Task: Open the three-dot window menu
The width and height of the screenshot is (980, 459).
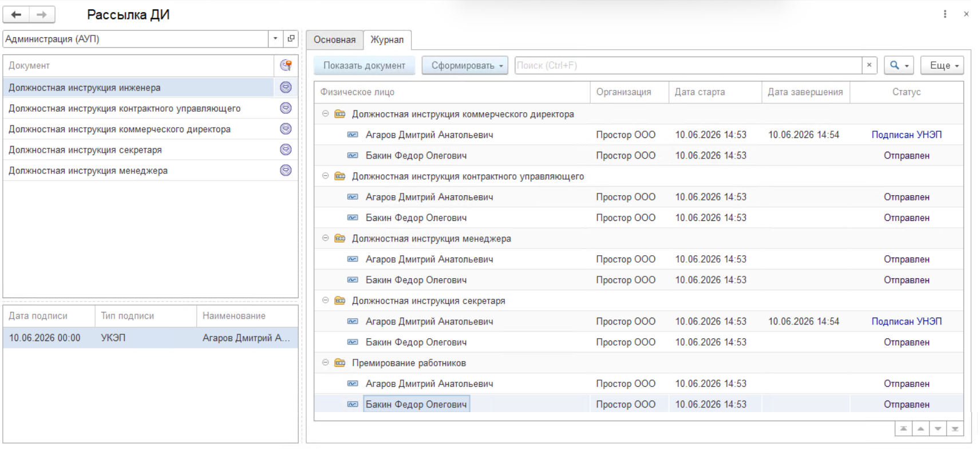Action: coord(945,14)
